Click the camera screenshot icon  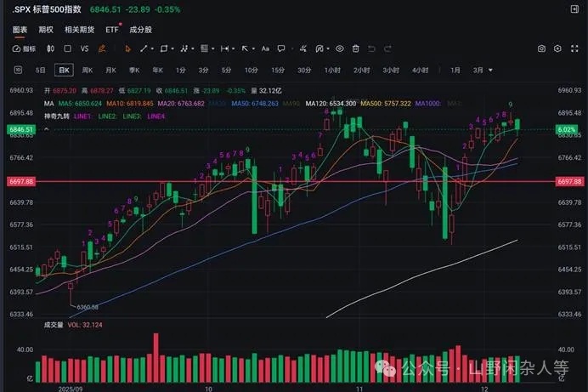coord(542,49)
